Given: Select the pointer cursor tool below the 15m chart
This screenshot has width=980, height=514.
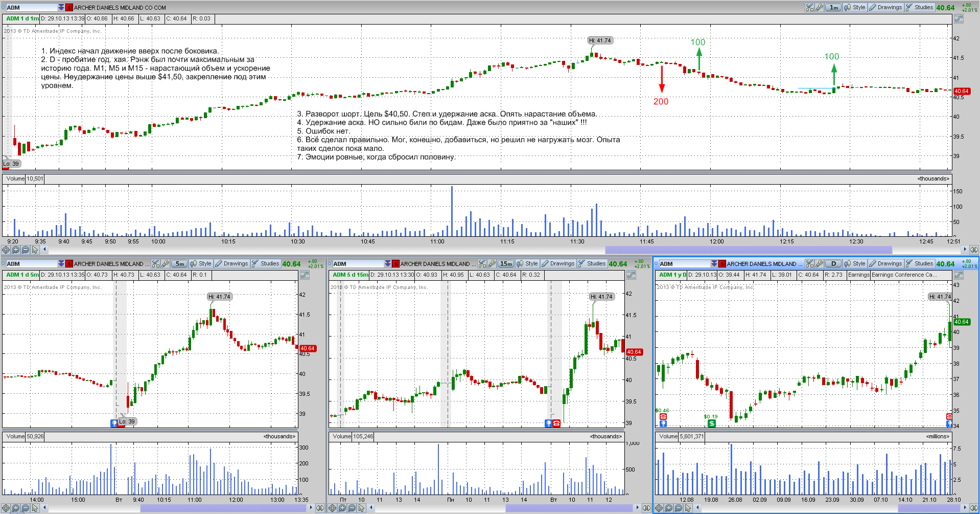Looking at the screenshot, I should [361, 508].
